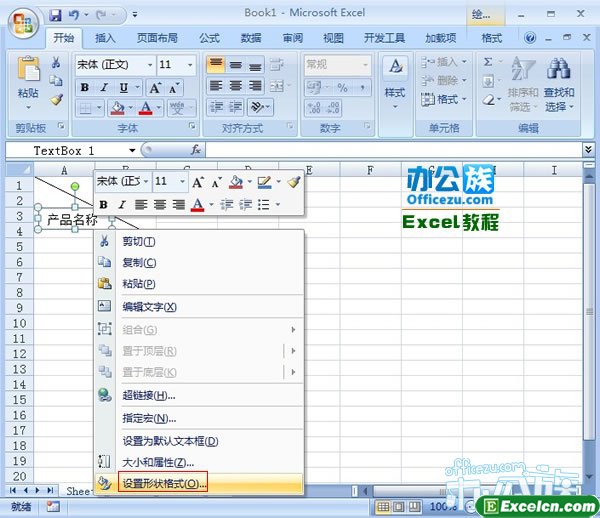Switch to Normal view icon in status bar
Image resolution: width=600 pixels, height=518 pixels.
pyautogui.click(x=383, y=507)
